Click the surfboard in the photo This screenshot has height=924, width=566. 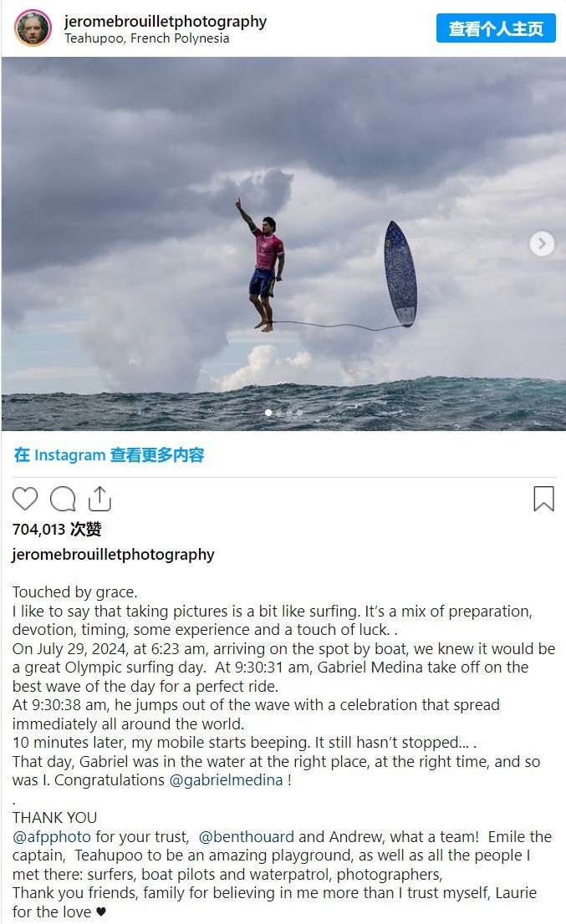pyautogui.click(x=400, y=273)
